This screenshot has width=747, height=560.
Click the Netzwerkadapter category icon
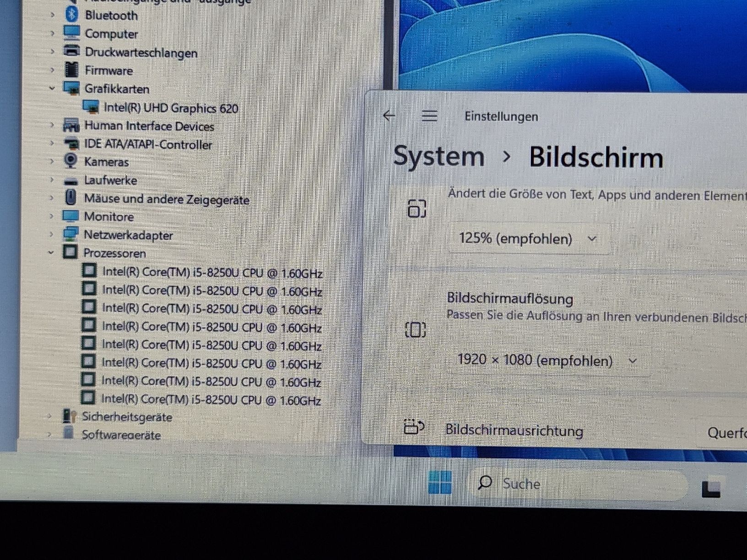point(70,234)
